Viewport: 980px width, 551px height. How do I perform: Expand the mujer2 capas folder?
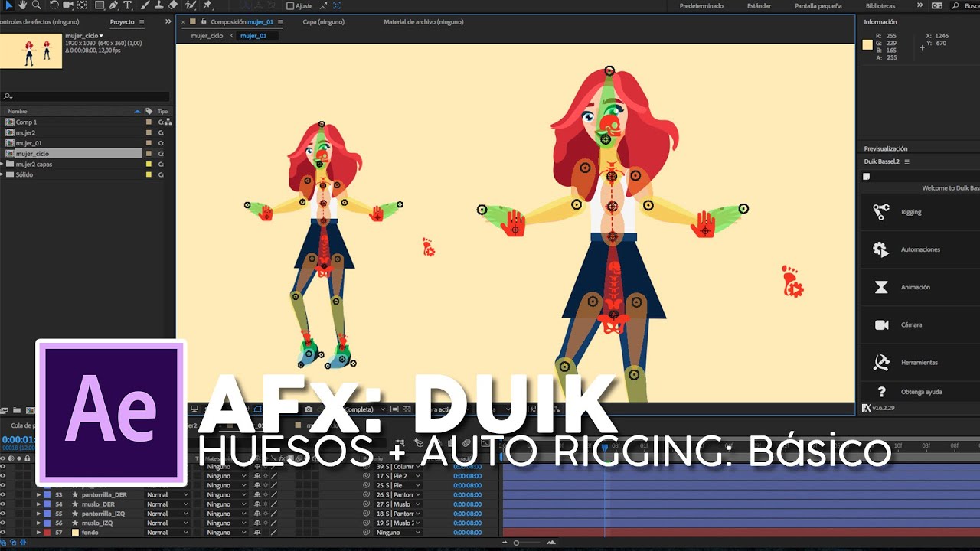pos(2,164)
